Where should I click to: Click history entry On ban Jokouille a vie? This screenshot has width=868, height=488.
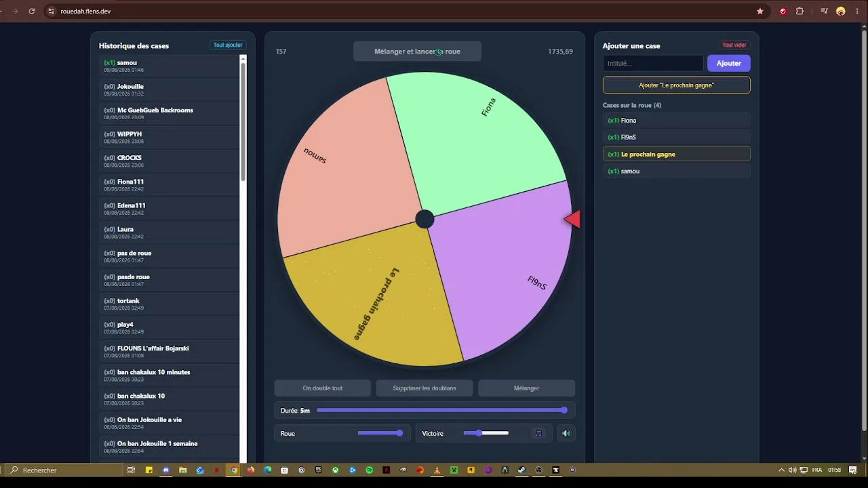[x=170, y=422]
